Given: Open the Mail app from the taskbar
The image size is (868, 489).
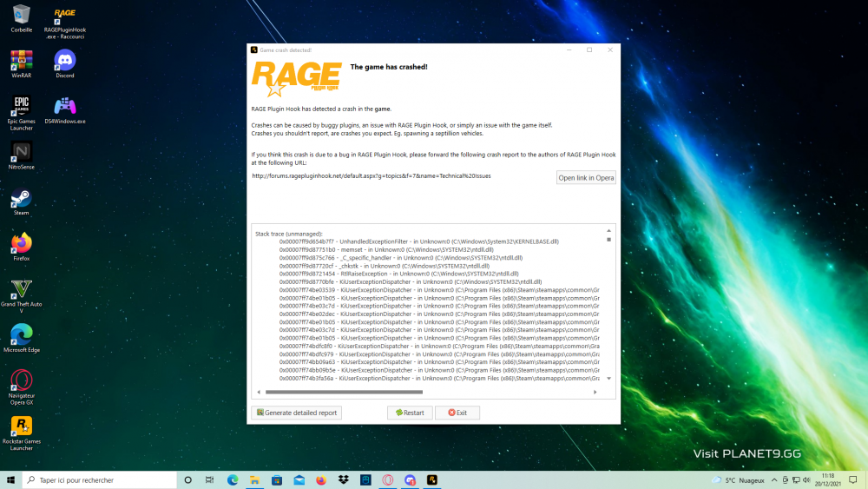Looking at the screenshot, I should click(x=299, y=479).
